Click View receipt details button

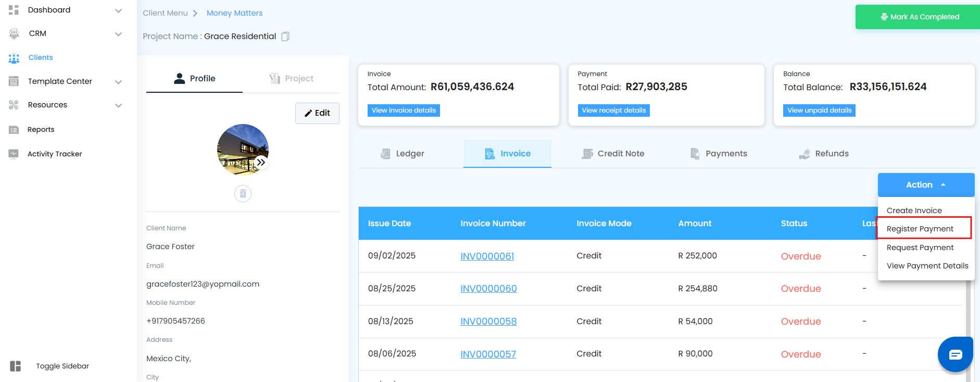coord(613,110)
